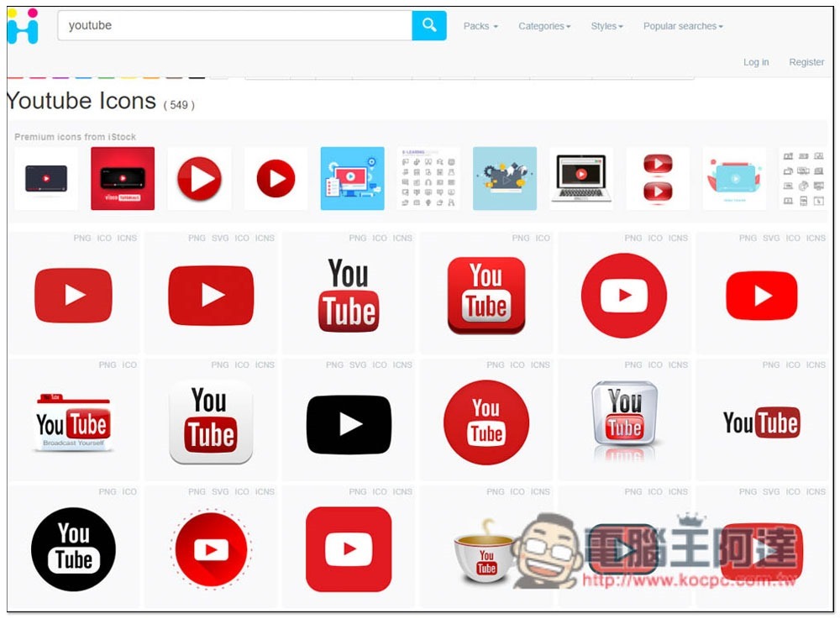Click ICNS above the silver cube YouTube icon
Viewport: 840px width, 619px height.
[x=678, y=365]
